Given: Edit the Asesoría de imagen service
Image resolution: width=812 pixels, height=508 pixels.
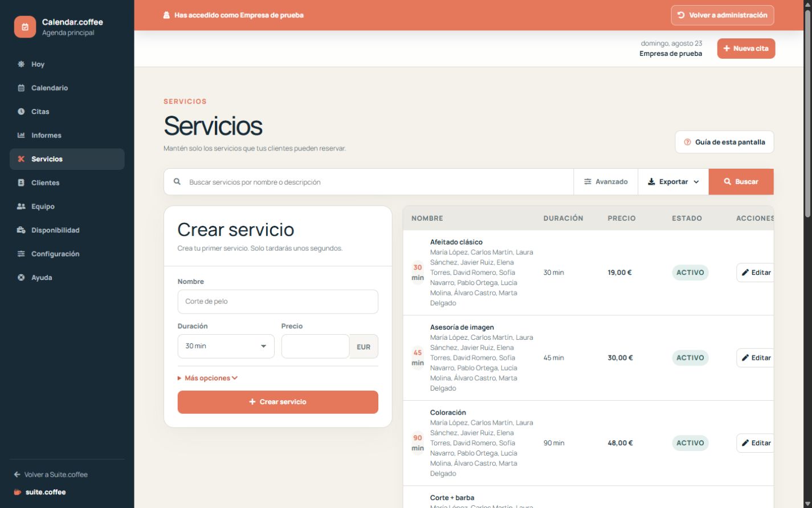Looking at the screenshot, I should coord(756,358).
